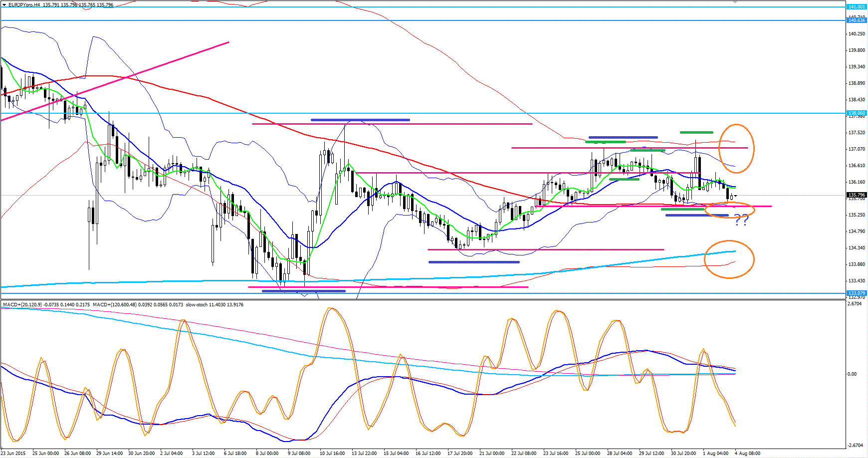Select the 140.636 price level label
868x458 pixels.
pos(857,20)
